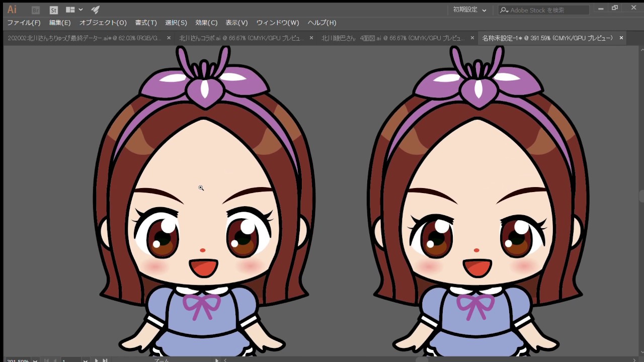The image size is (644, 362).
Task: Open the zoom level dropdown in status bar
Action: click(35, 360)
